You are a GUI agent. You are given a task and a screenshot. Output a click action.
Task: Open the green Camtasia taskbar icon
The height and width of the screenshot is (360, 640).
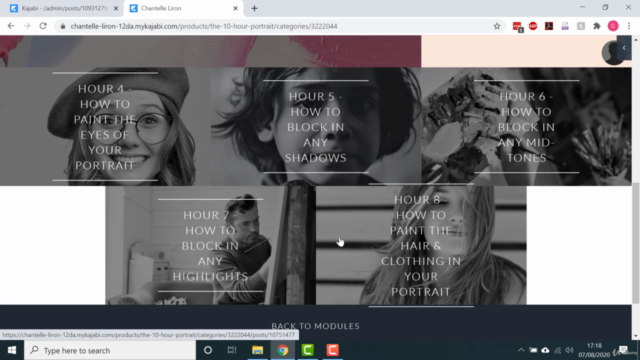click(x=307, y=350)
